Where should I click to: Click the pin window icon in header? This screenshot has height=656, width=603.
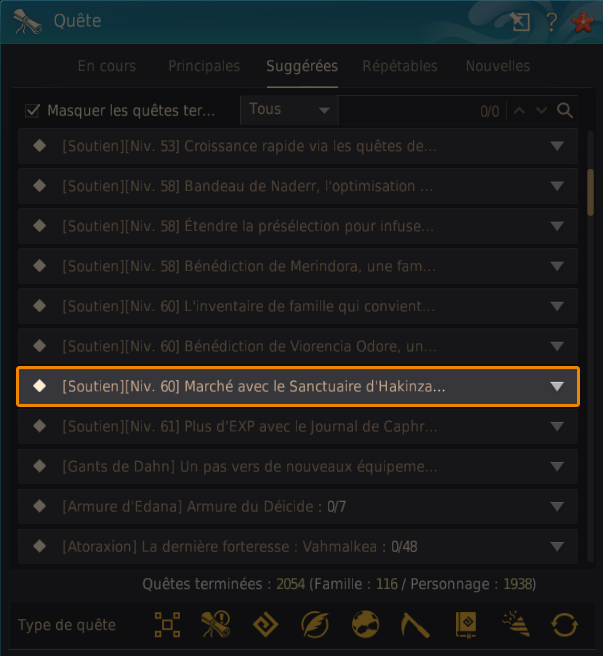pos(520,21)
